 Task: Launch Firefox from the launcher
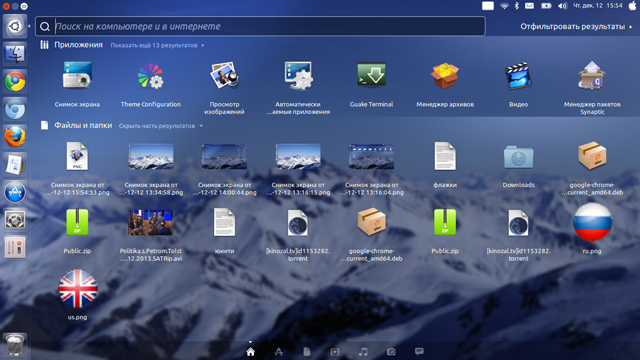pyautogui.click(x=15, y=137)
